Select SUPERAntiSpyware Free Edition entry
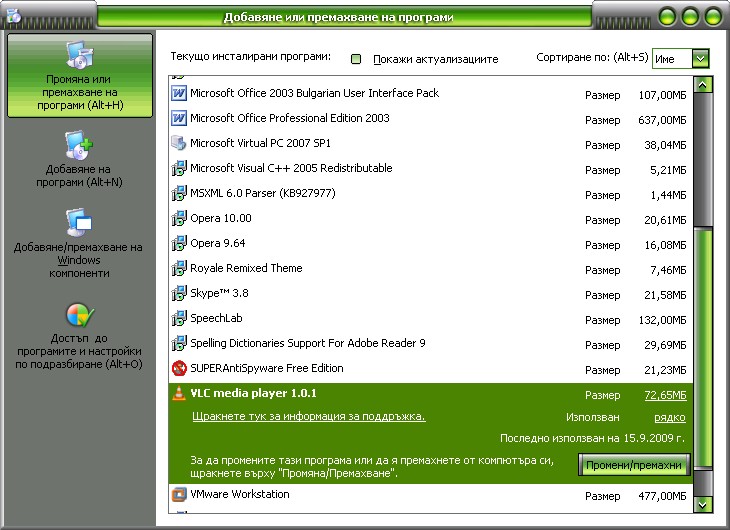Screen dimensions: 730x530 (x=431, y=369)
